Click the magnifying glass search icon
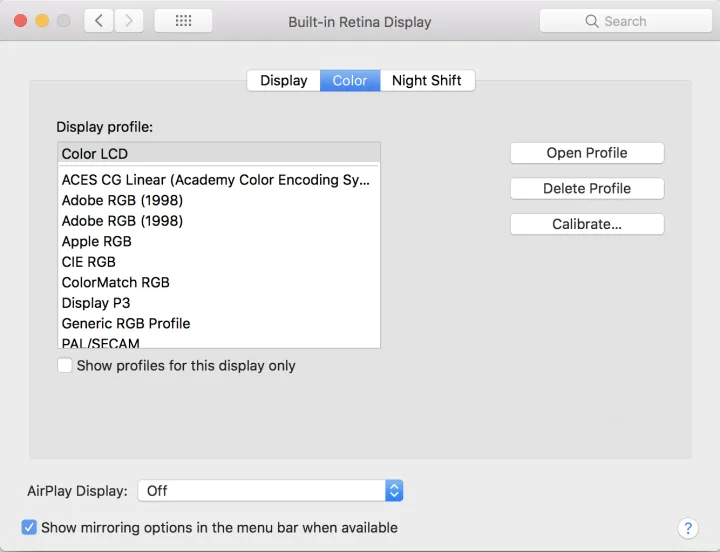This screenshot has width=720, height=552. [592, 21]
